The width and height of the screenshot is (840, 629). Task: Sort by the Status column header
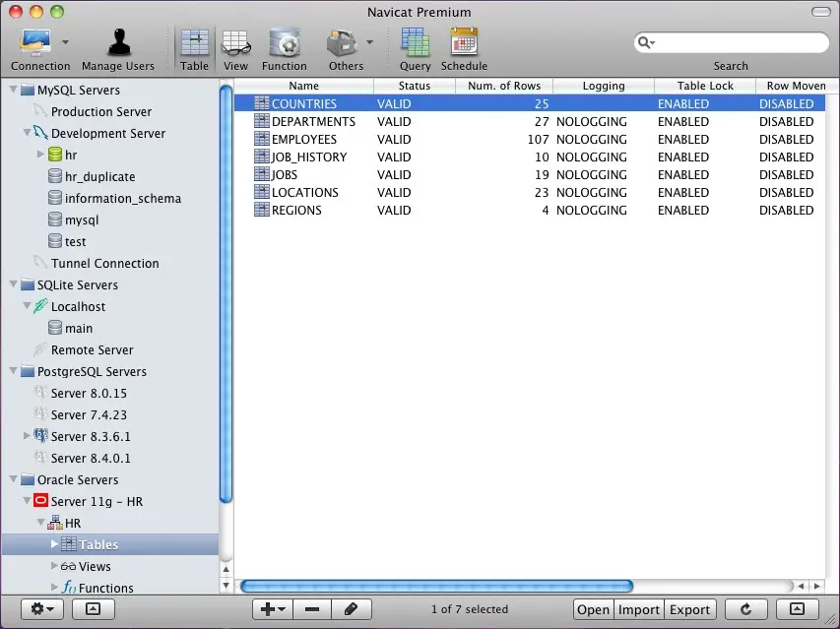(415, 86)
